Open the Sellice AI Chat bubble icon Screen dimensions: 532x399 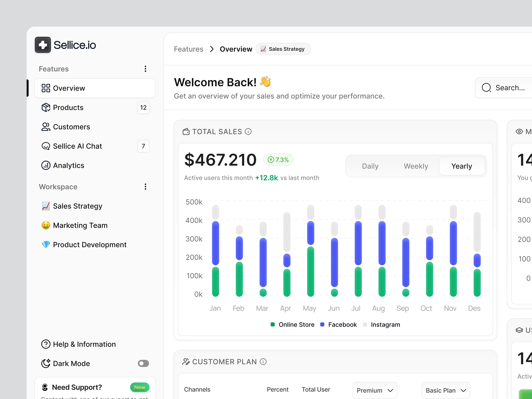click(46, 146)
